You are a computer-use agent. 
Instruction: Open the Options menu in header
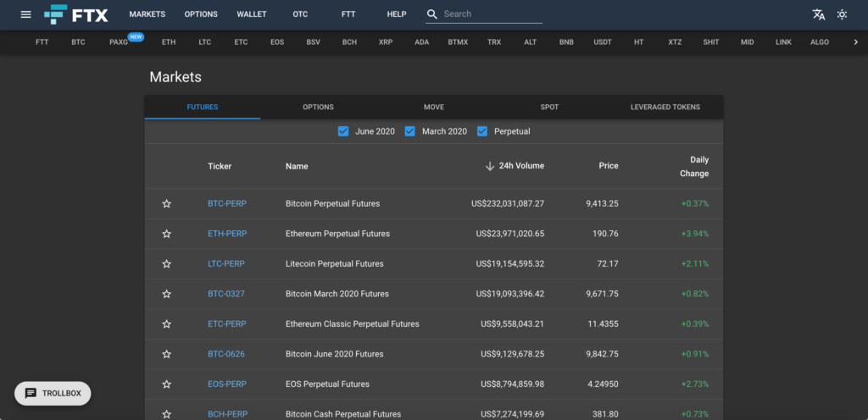pyautogui.click(x=201, y=14)
